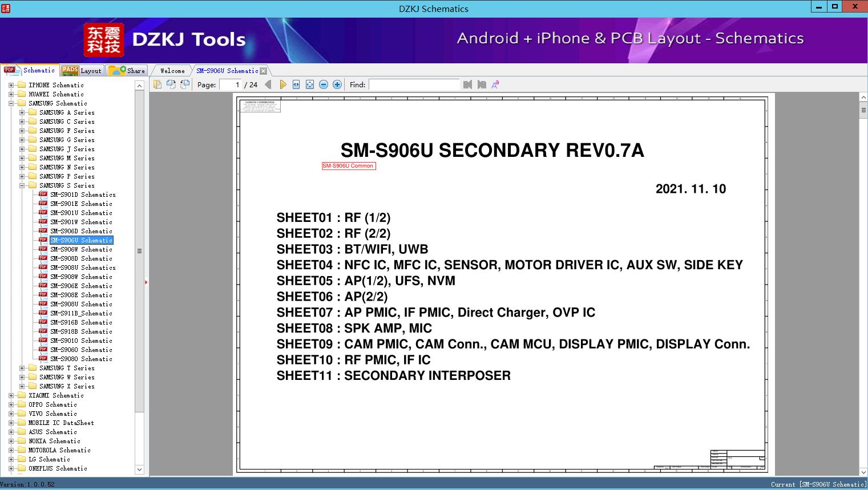This screenshot has width=868, height=490.
Task: Go to the next page arrow
Action: [282, 84]
